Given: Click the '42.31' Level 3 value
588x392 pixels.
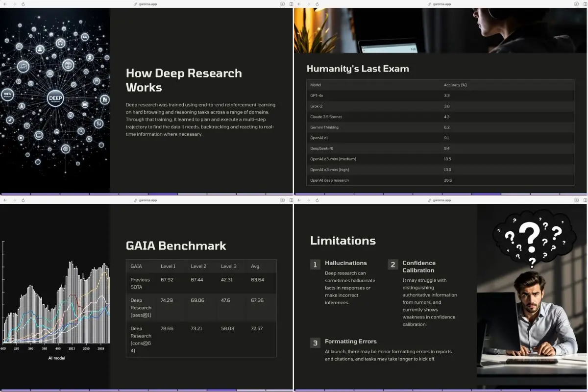Looking at the screenshot, I should tap(227, 280).
